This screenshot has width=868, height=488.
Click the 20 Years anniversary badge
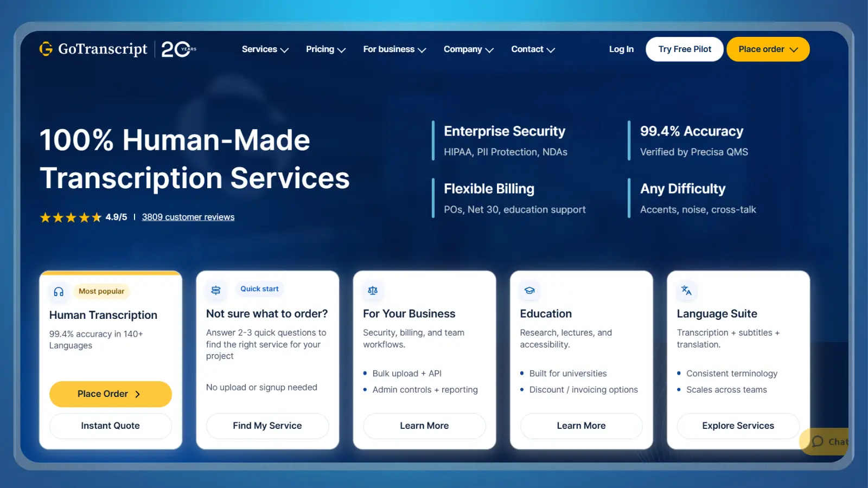(x=179, y=49)
